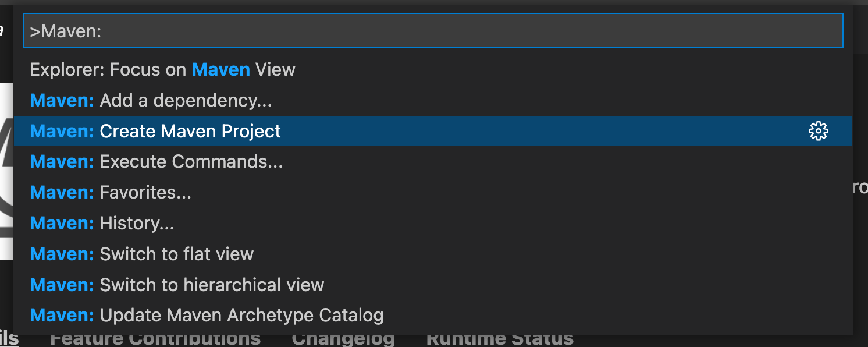Image resolution: width=868 pixels, height=347 pixels.
Task: Click the cut-off 'a' text left of the input
Action: [x=2, y=29]
